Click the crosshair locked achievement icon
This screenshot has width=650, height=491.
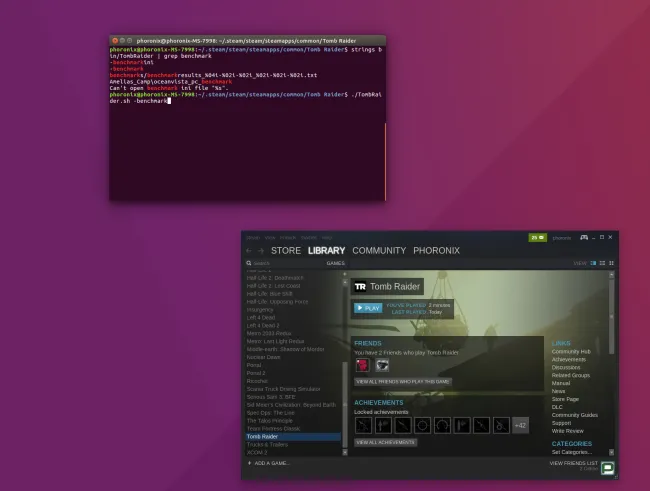[x=422, y=425]
